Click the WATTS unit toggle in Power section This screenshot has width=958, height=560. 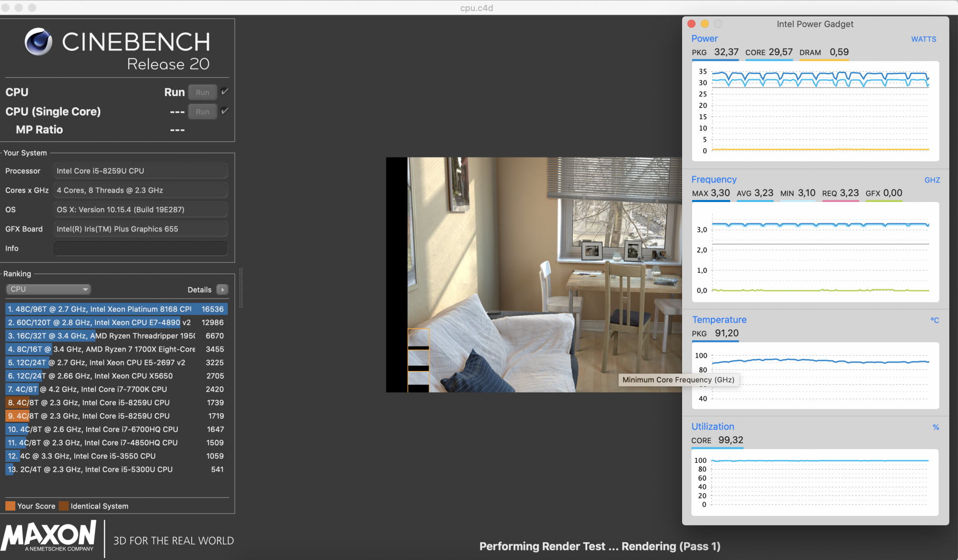(x=923, y=39)
